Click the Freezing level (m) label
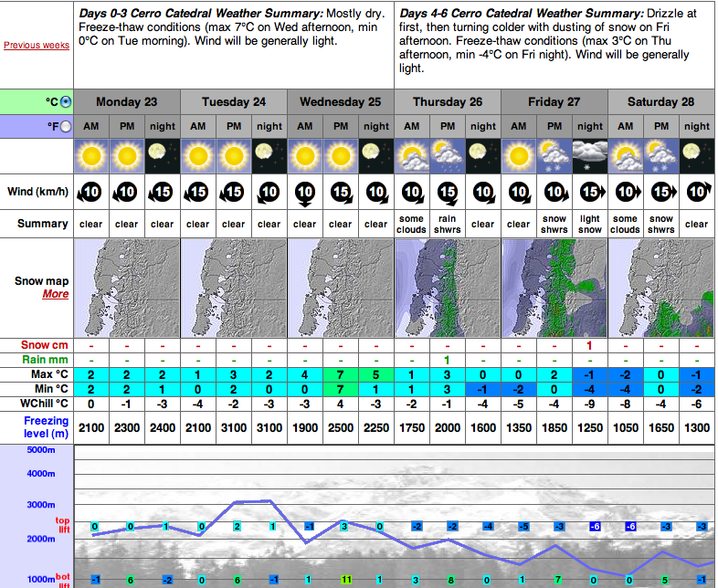This screenshot has width=718, height=588. click(47, 427)
